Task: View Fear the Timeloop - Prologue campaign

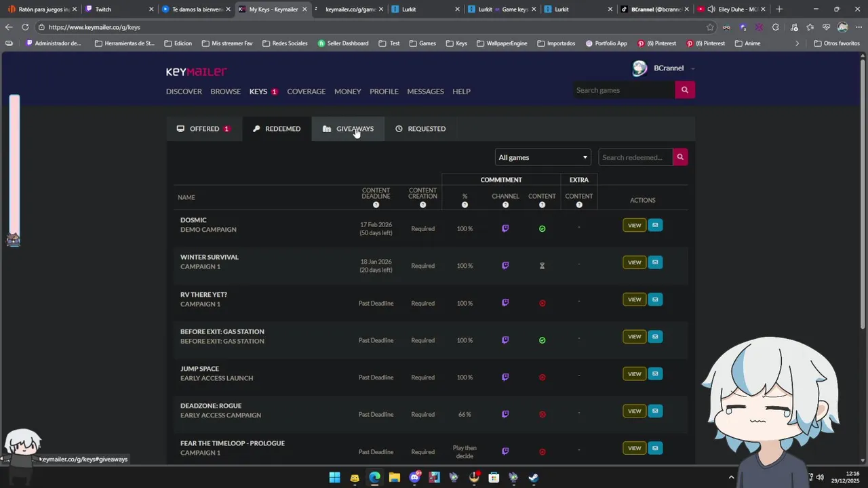Action: (x=634, y=448)
